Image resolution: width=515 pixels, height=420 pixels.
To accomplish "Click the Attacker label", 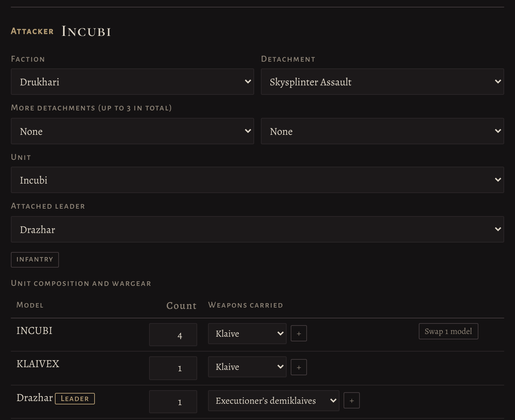I will (32, 31).
